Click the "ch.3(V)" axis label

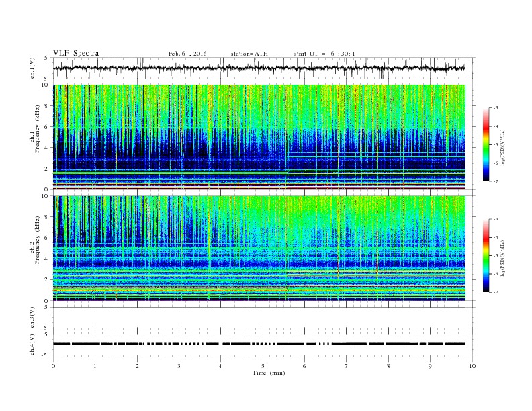[32, 318]
